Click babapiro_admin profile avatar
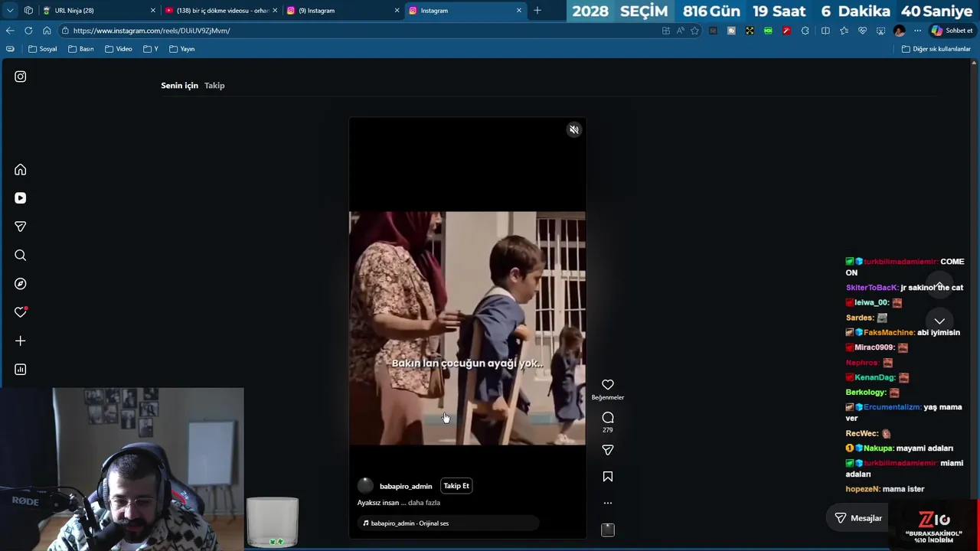The height and width of the screenshot is (551, 980). pos(365,486)
